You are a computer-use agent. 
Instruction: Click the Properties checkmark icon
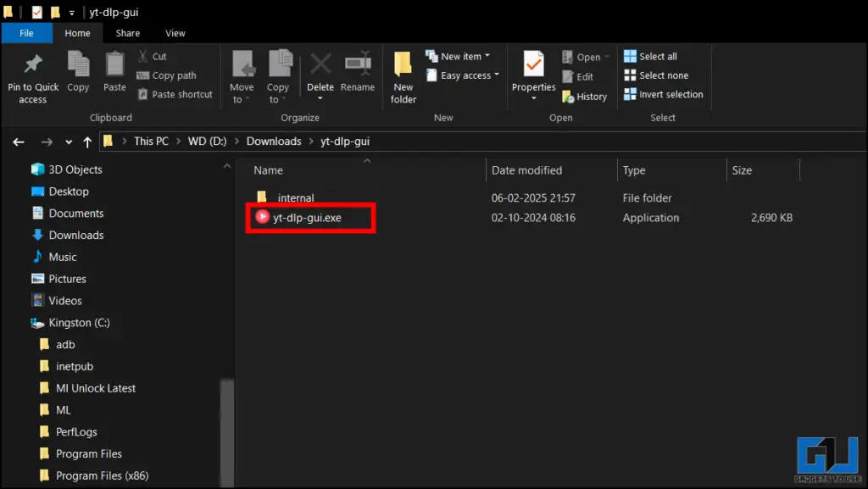[534, 64]
